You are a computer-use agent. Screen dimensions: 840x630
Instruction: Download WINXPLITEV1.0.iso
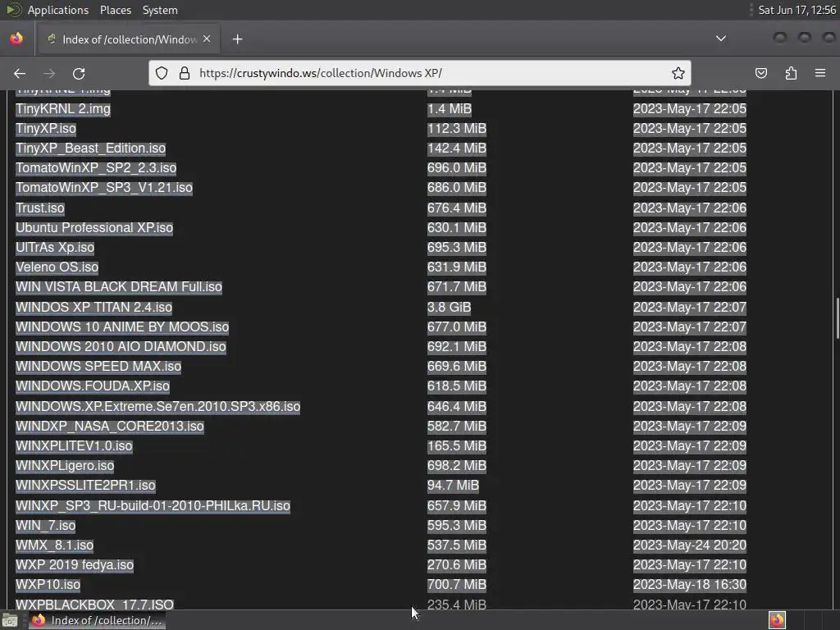73,446
